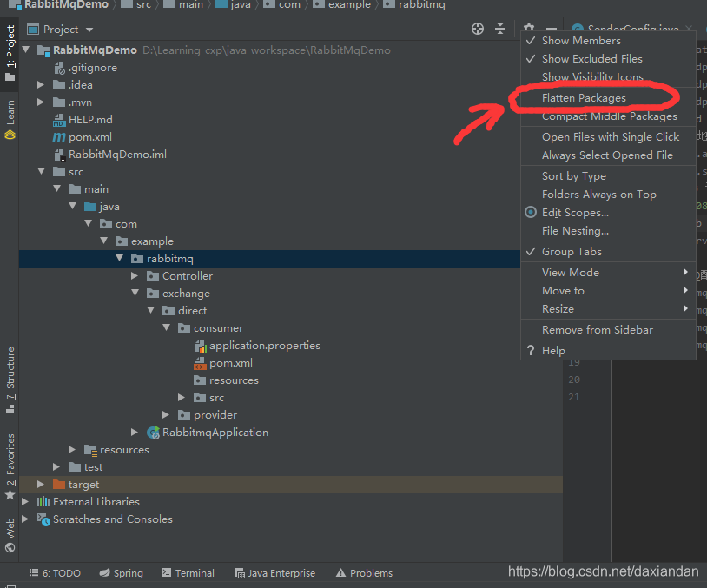Open the Terminal tool window
Image resolution: width=707 pixels, height=588 pixels.
point(188,573)
